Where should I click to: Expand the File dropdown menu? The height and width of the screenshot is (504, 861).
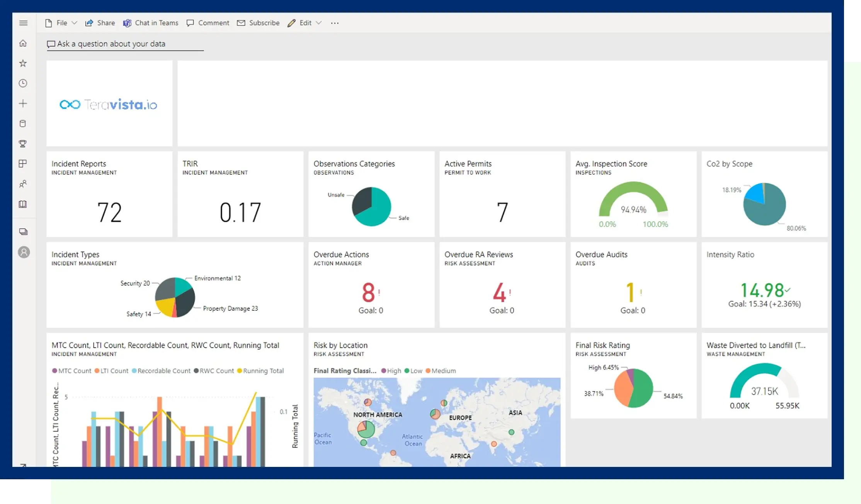[61, 23]
